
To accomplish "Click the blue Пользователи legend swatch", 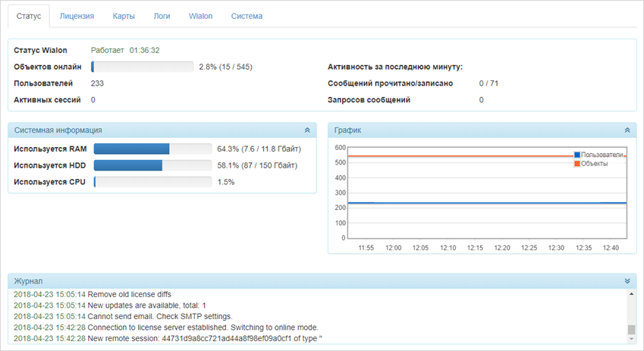I will pos(577,155).
